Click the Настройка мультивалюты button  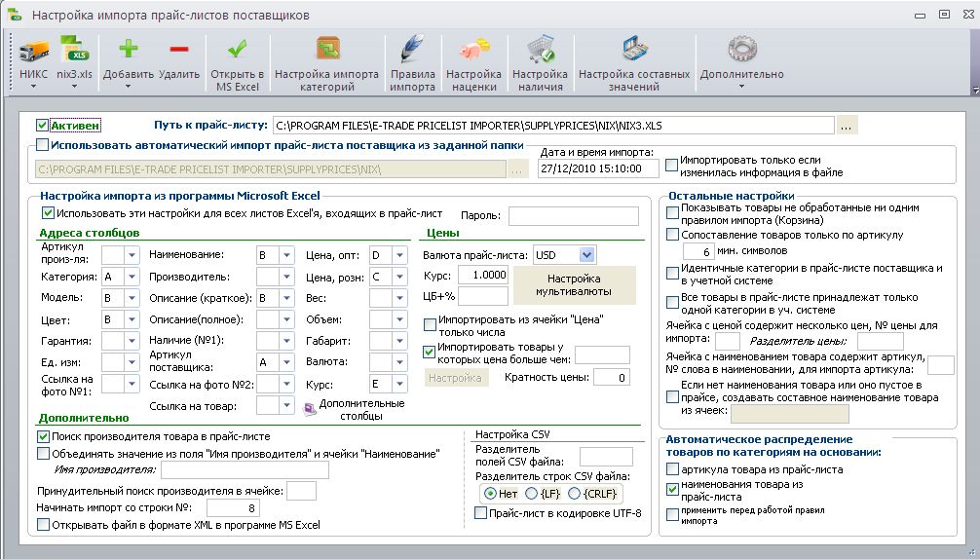pos(574,284)
